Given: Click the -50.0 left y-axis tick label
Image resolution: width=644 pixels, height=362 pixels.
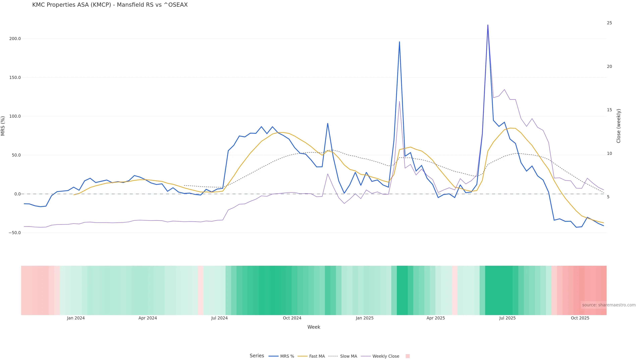Looking at the screenshot, I should click(15, 233).
